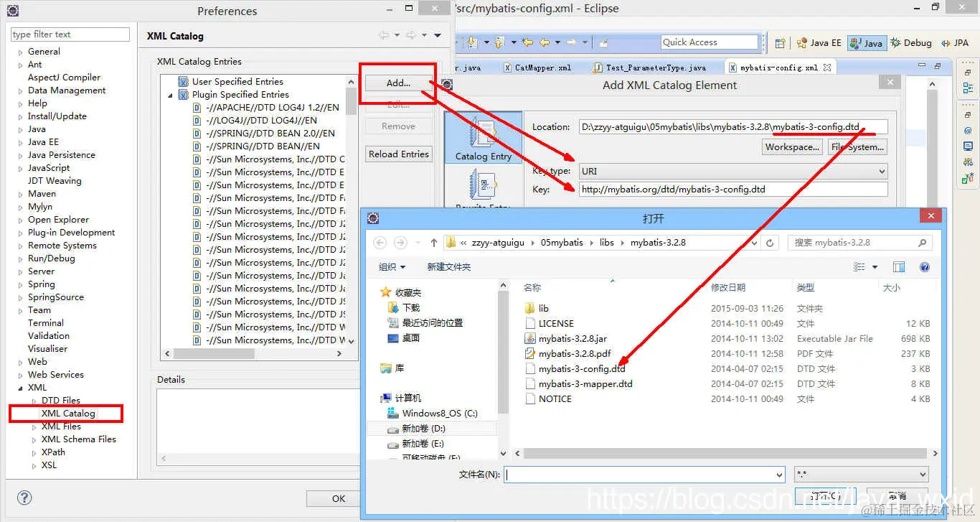Image resolution: width=980 pixels, height=522 pixels.
Task: Select Windows8_OS (C:) drive
Action: [432, 414]
